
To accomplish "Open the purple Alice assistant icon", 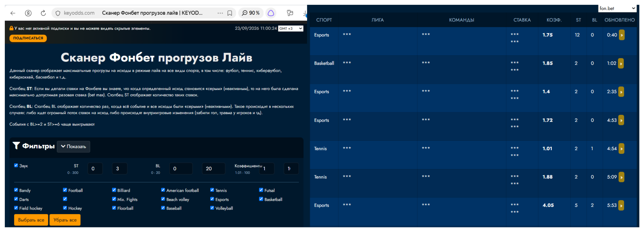I will coord(271,13).
